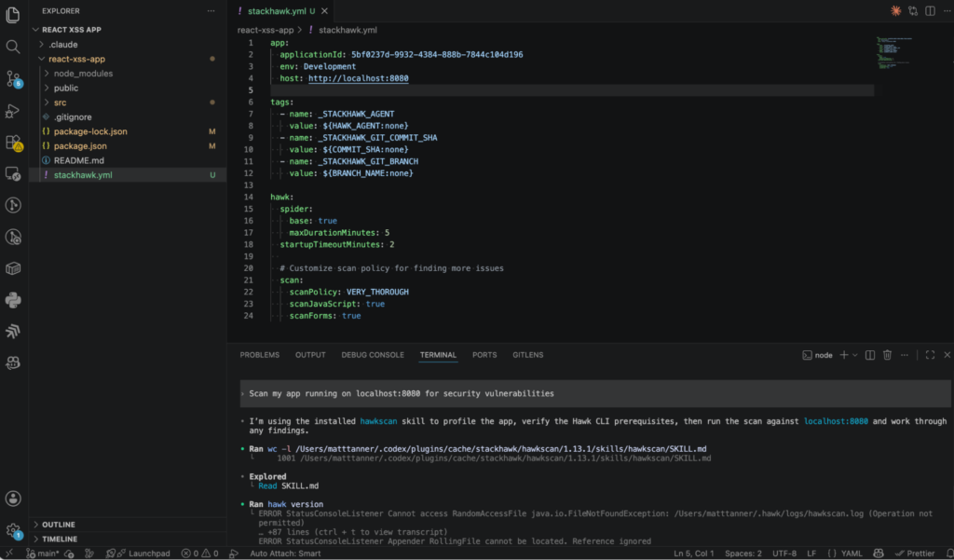This screenshot has height=560, width=954.
Task: Switch to the PROBLEMS panel tab
Action: pos(260,355)
